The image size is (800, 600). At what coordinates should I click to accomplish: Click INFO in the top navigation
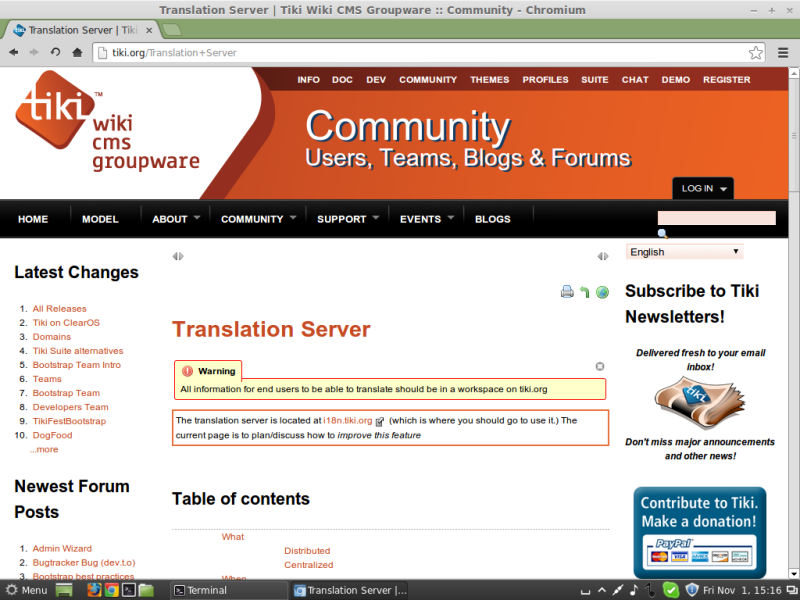coord(309,80)
